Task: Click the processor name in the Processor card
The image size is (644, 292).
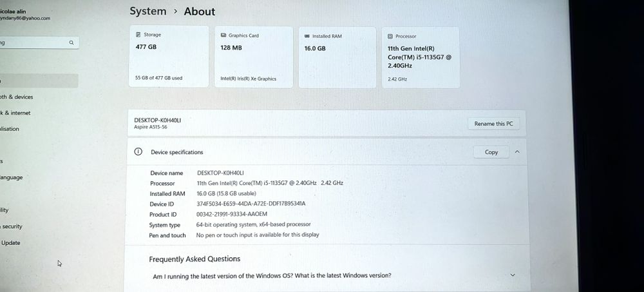Action: pyautogui.click(x=419, y=57)
